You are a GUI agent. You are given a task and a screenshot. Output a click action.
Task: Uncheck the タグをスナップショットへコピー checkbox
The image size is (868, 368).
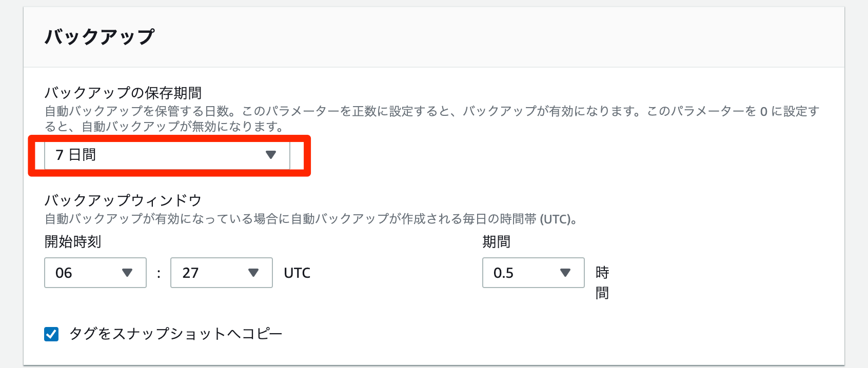[51, 334]
